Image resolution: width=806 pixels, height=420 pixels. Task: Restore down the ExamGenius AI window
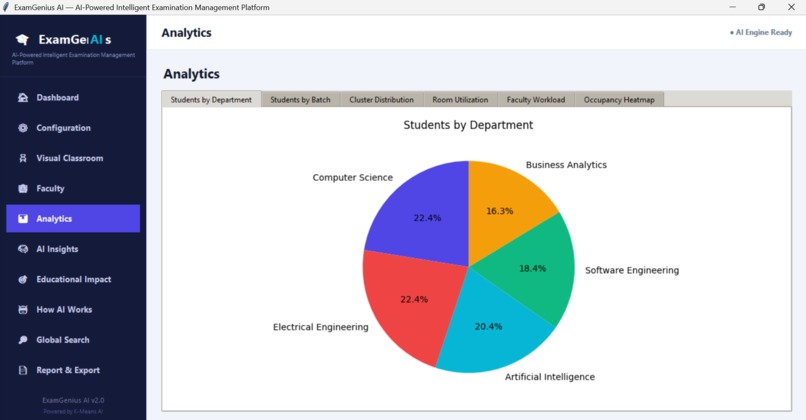tap(761, 7)
